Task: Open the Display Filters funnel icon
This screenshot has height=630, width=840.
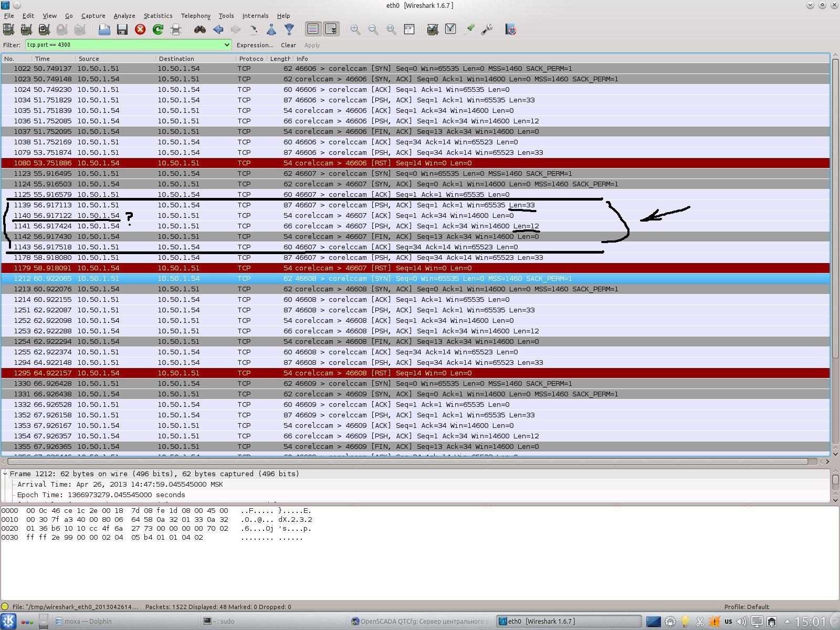Action: [x=450, y=29]
